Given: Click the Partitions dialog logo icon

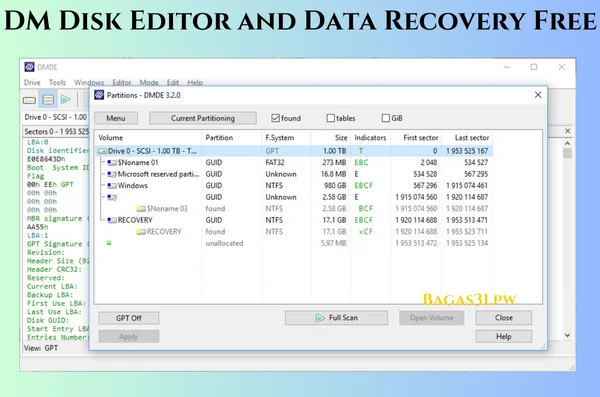Looking at the screenshot, I should click(99, 95).
